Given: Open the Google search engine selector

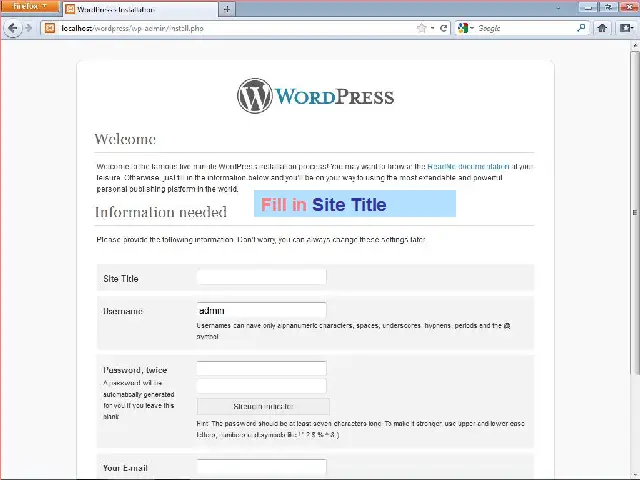Looking at the screenshot, I should (466, 28).
